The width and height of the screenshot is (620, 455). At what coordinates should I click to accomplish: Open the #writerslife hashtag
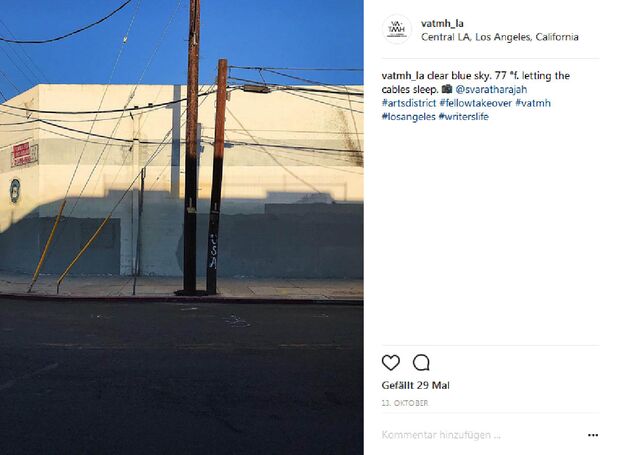pos(464,117)
